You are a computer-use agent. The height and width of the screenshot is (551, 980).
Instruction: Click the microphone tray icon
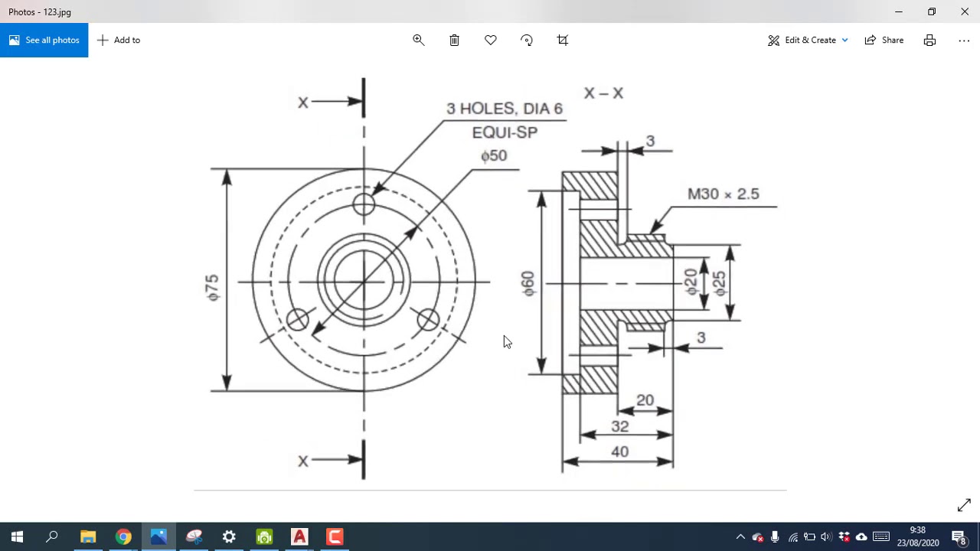click(x=775, y=536)
